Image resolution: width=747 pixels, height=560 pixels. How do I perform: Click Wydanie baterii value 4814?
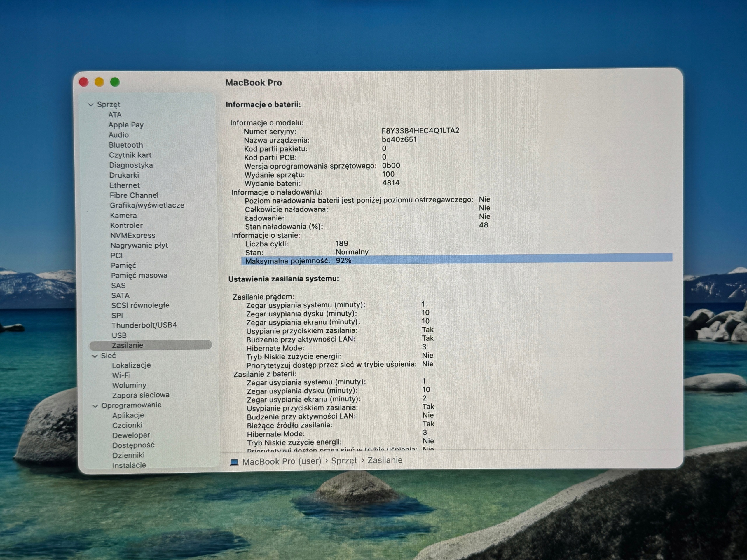pyautogui.click(x=391, y=183)
